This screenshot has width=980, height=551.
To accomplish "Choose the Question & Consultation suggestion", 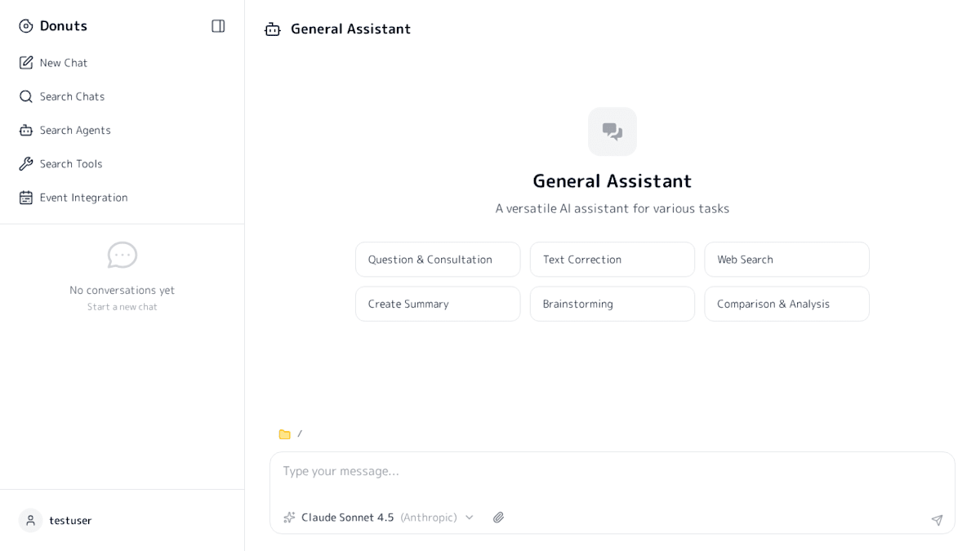I will (x=438, y=260).
